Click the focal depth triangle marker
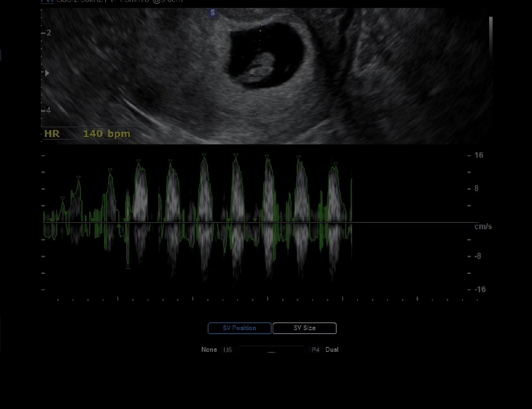Viewport: 532px width, 409px height. [47, 73]
